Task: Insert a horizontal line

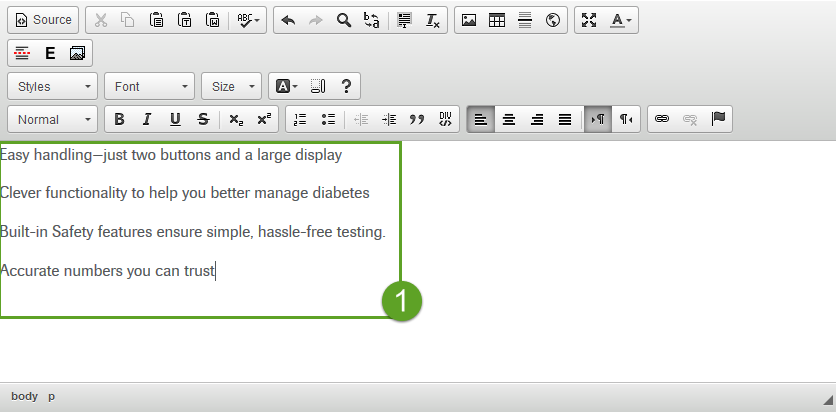Action: click(x=525, y=20)
